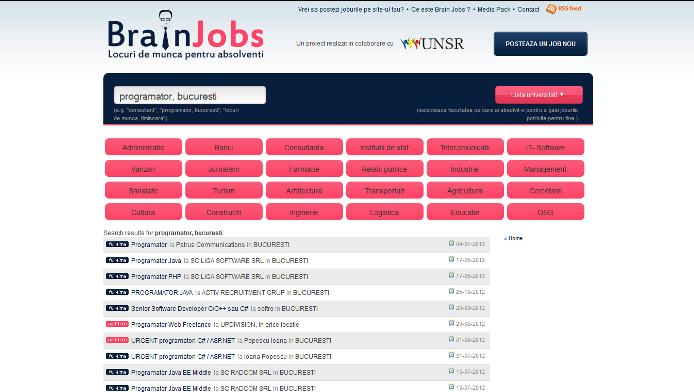
Task: Select the IT- Software category
Action: 545,147
